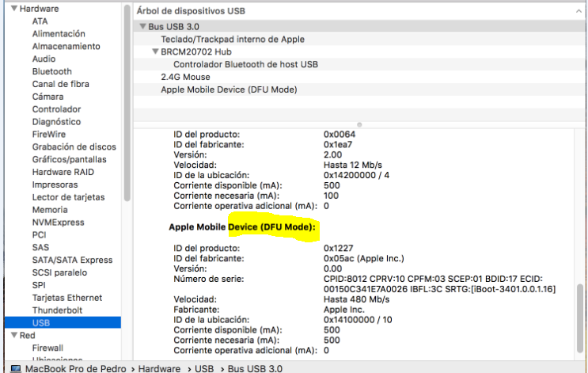
Task: Open Almacenamiento in the sidebar
Action: tap(66, 47)
